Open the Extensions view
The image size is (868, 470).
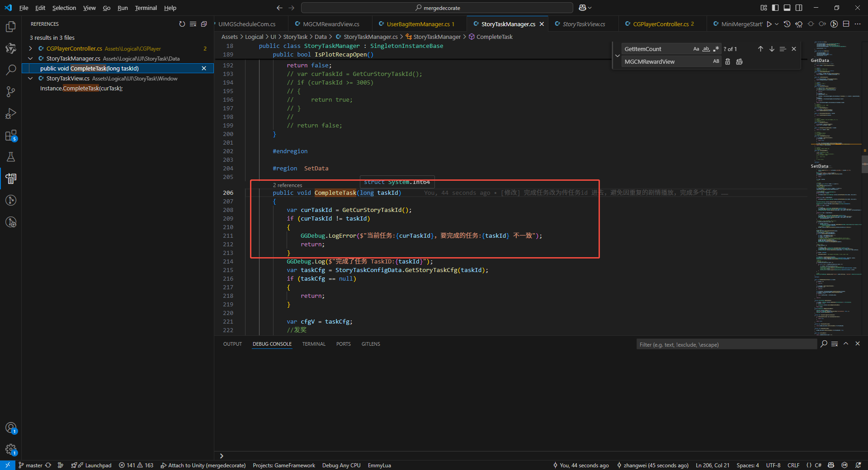[x=11, y=136]
